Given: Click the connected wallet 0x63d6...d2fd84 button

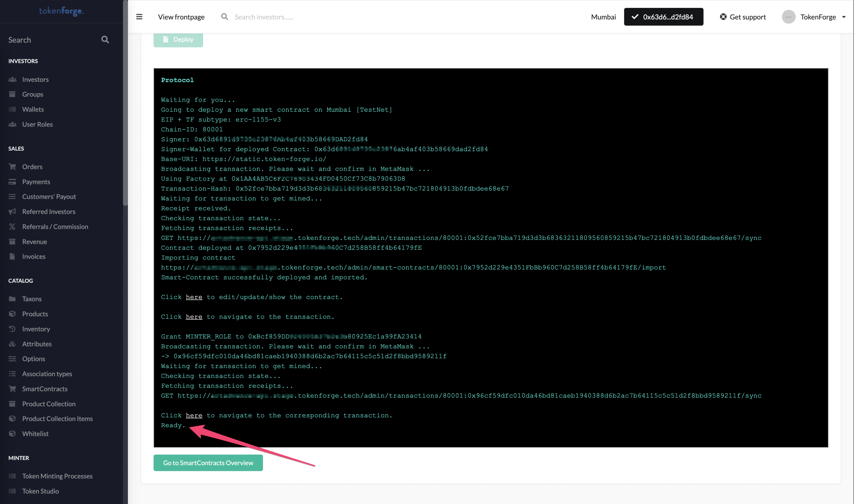Looking at the screenshot, I should (x=663, y=17).
